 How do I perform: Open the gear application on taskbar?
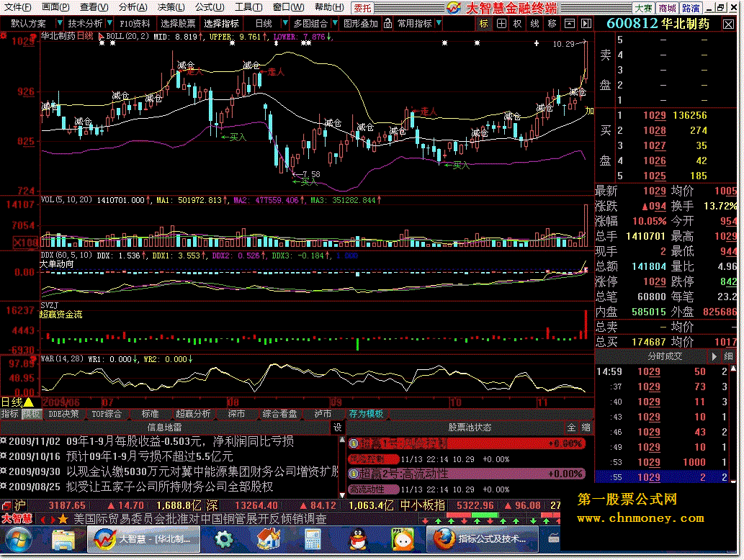224,540
